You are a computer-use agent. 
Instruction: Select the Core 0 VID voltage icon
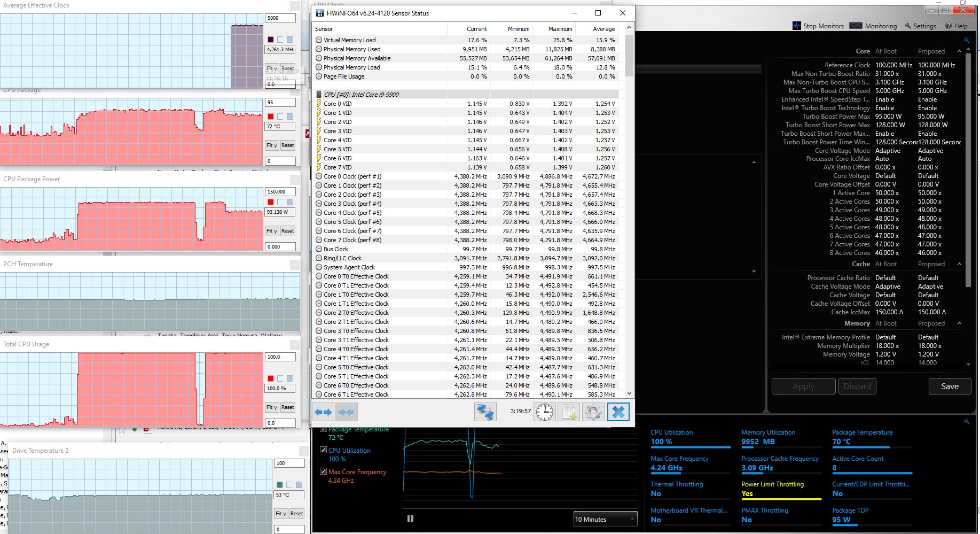[319, 104]
